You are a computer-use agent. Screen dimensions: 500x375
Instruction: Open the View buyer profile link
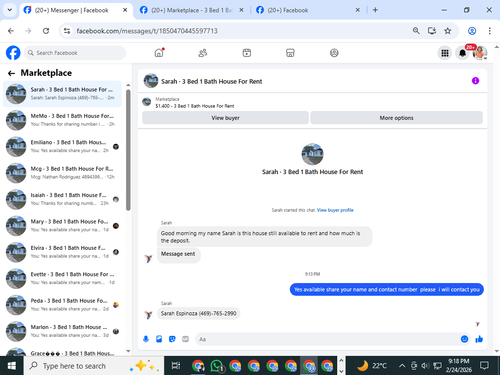click(335, 210)
